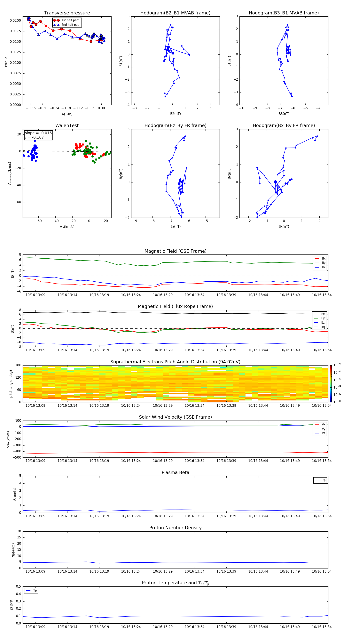351x644 pixels.
Task: Select the green By legend entry in the GSE plot
Action: coord(320,263)
